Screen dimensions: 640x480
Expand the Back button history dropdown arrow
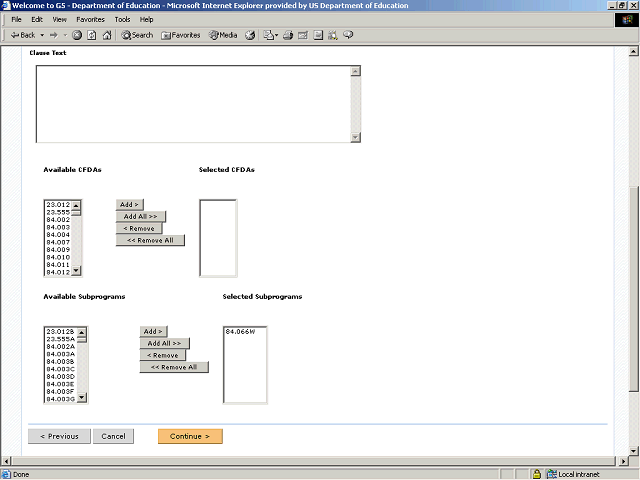point(42,35)
